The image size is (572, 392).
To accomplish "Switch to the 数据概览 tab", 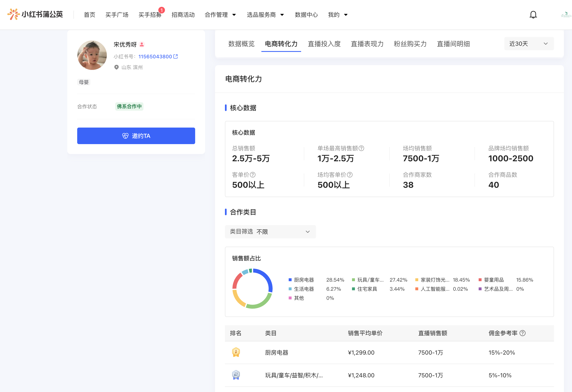I will 241,44.
